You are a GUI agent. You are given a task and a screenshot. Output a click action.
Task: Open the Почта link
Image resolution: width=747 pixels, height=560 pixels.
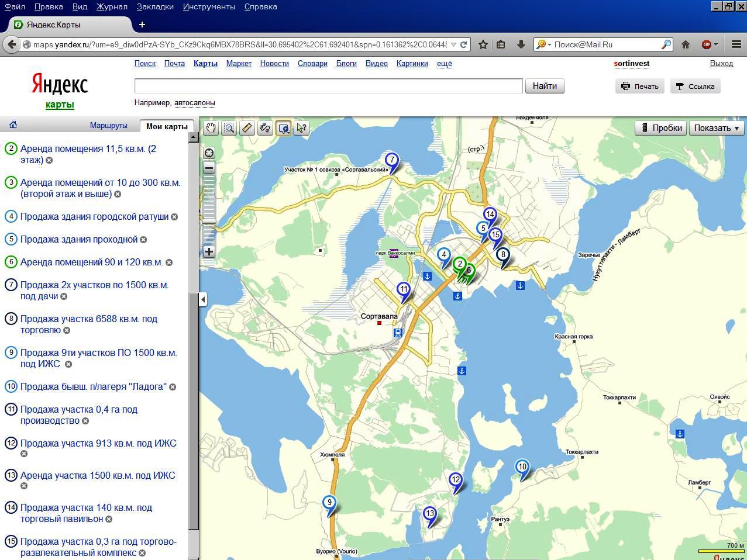174,63
